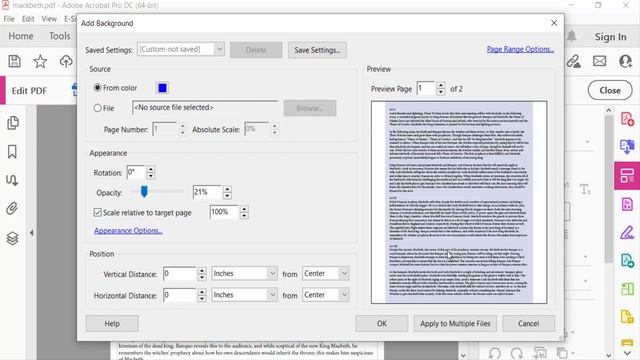The width and height of the screenshot is (640, 360).
Task: Close the Add Background dialog
Action: click(x=553, y=23)
